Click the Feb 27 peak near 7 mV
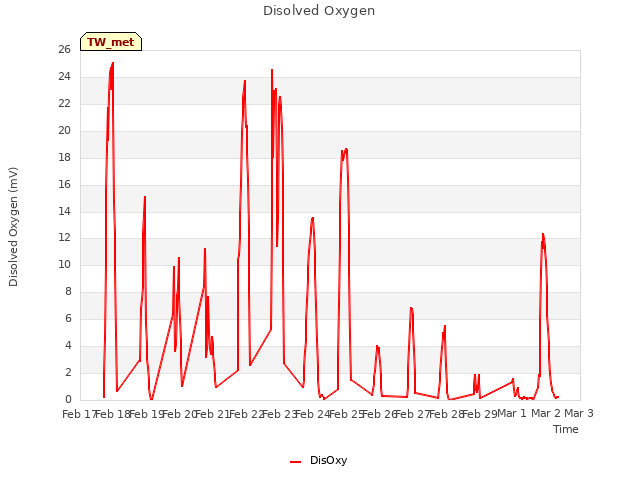The image size is (640, 480). (411, 308)
